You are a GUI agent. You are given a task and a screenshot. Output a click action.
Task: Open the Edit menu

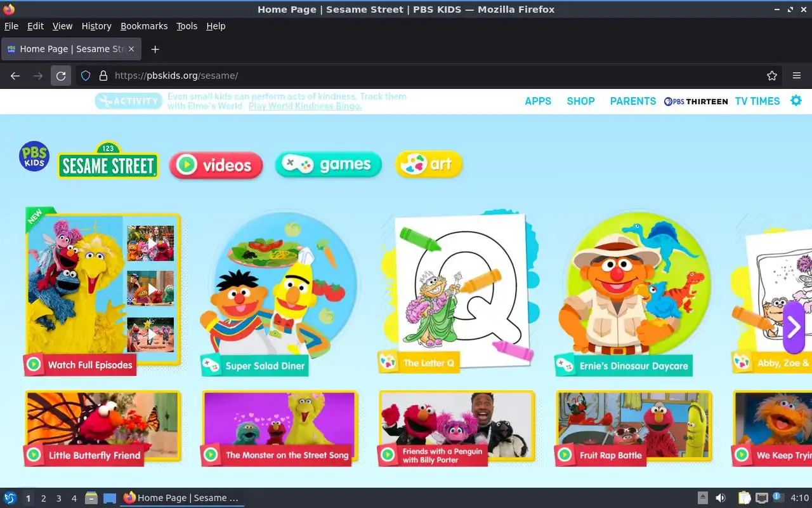pos(36,26)
